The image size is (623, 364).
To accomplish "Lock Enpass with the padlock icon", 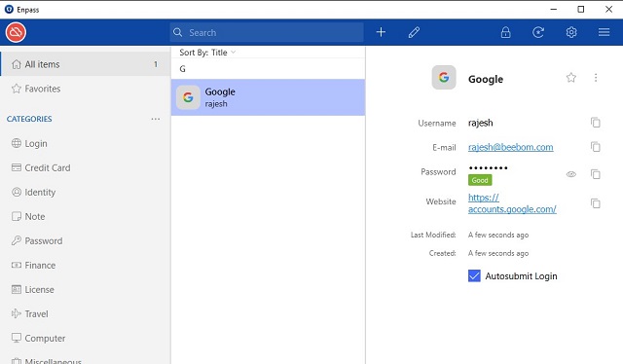I will point(505,32).
